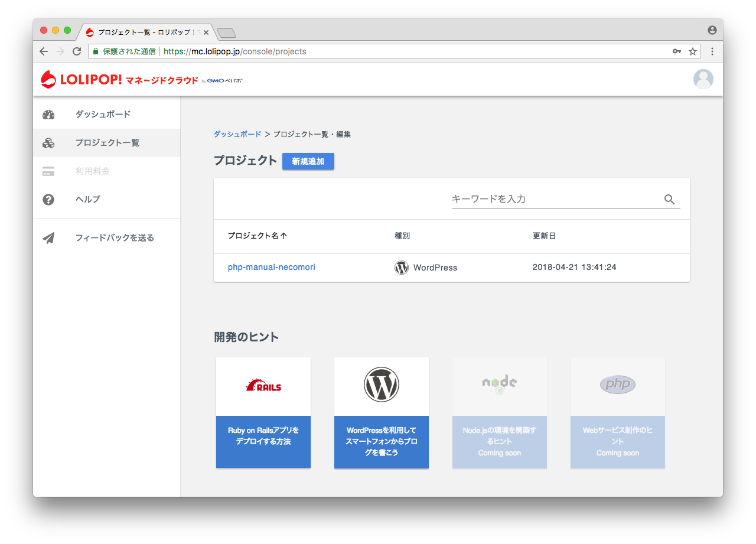Image resolution: width=756 pixels, height=544 pixels.
Task: Click the WordPress icon in project row
Action: (x=402, y=268)
